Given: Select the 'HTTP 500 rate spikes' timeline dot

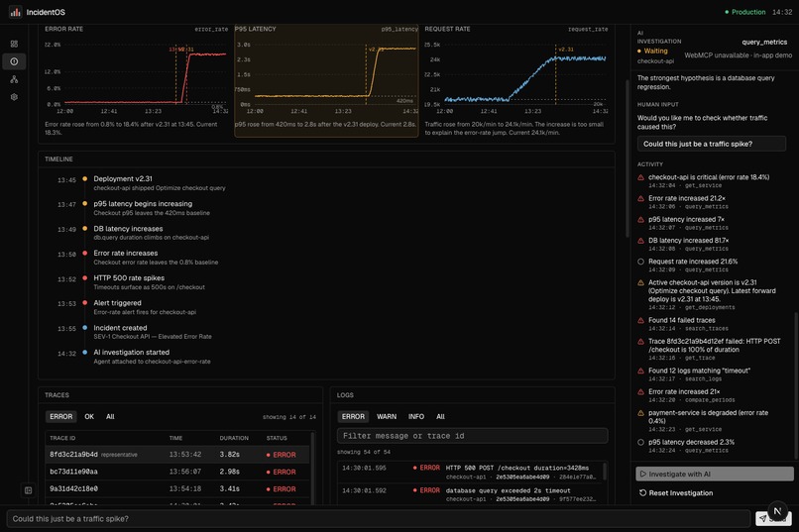Looking at the screenshot, I should point(84,278).
